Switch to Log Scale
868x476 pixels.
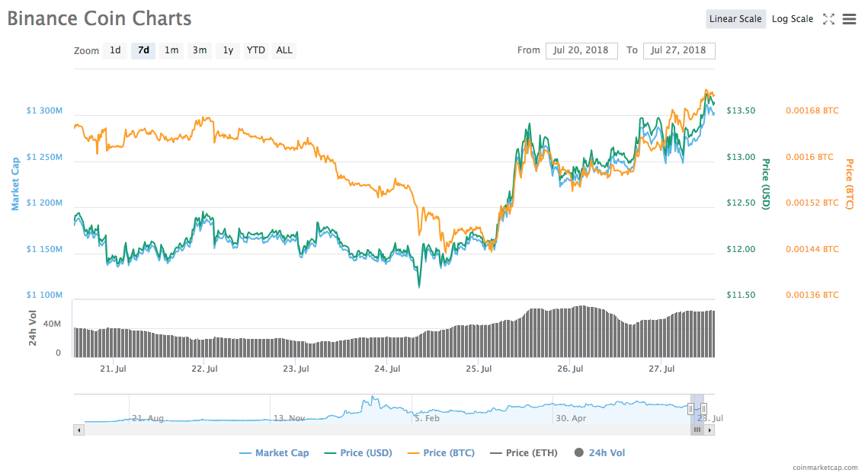[792, 18]
